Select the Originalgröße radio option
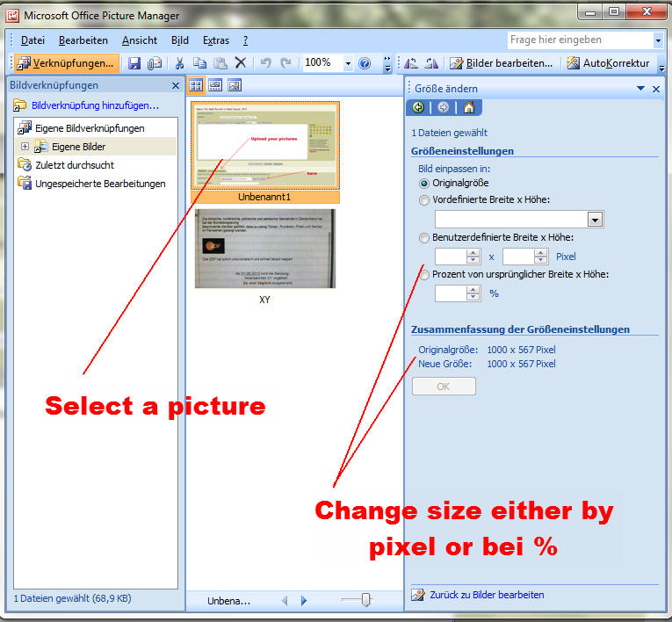 (425, 183)
